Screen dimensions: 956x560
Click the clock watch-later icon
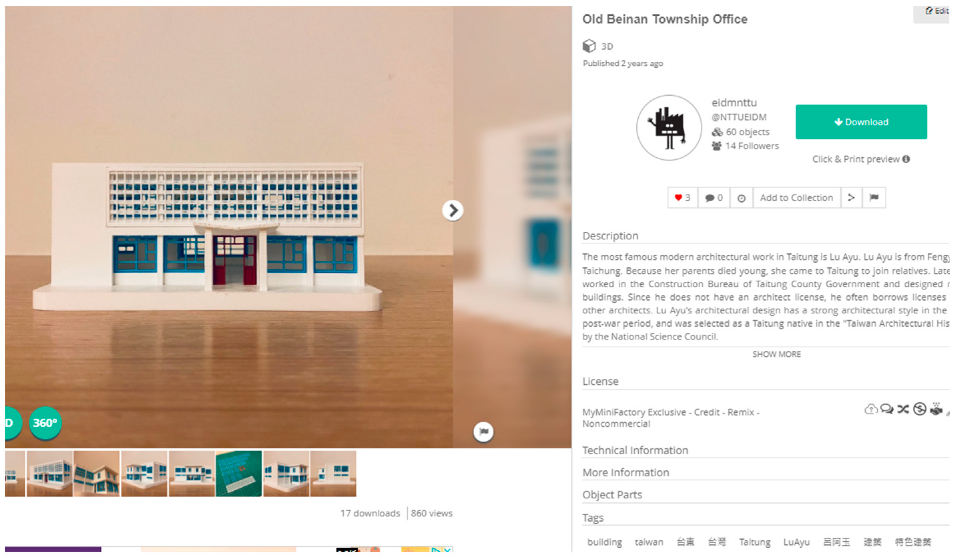click(x=741, y=199)
